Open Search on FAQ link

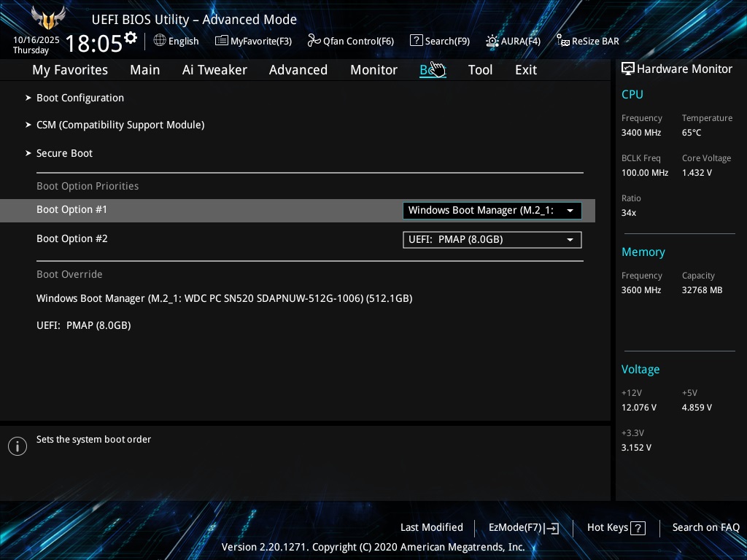tap(706, 528)
